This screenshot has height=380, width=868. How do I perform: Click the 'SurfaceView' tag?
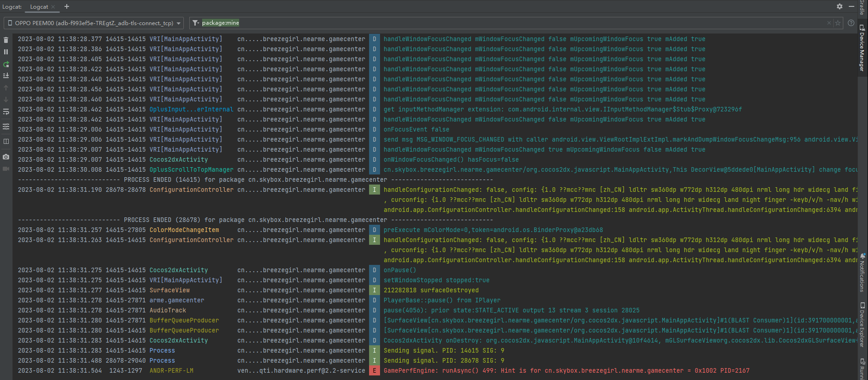169,290
